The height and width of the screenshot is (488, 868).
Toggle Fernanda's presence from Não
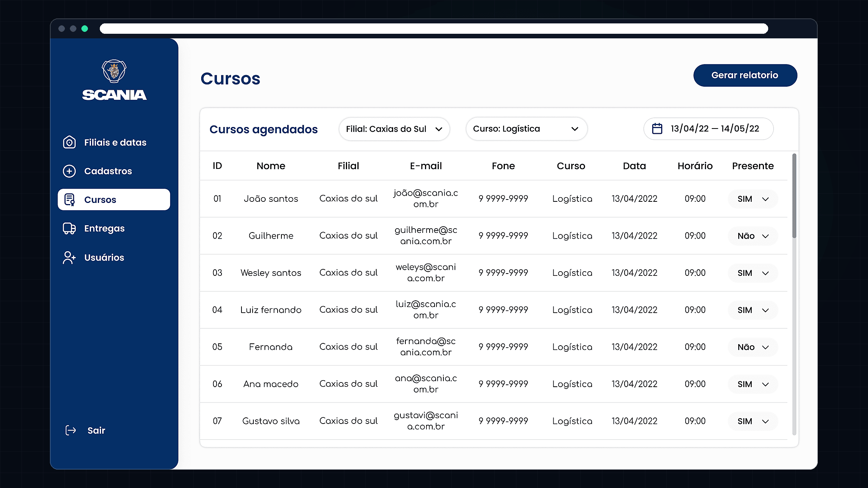pos(753,347)
